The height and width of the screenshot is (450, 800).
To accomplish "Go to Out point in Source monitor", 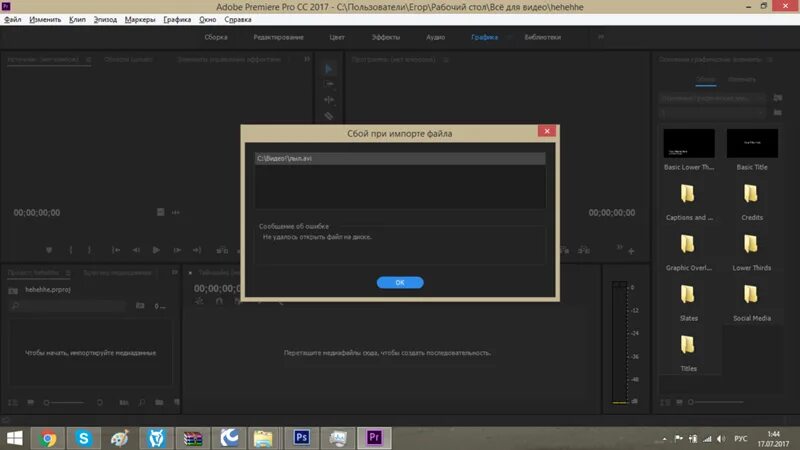I will click(197, 250).
